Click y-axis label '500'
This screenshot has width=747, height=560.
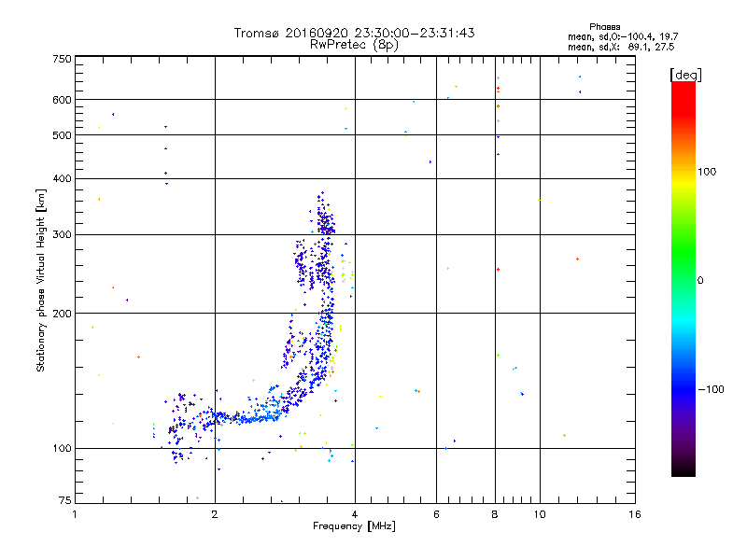pyautogui.click(x=62, y=135)
